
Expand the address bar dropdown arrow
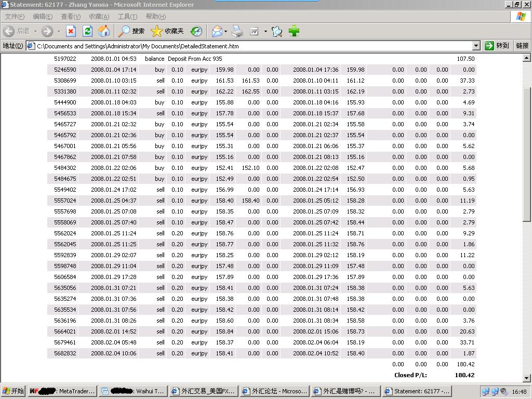pyautogui.click(x=476, y=46)
